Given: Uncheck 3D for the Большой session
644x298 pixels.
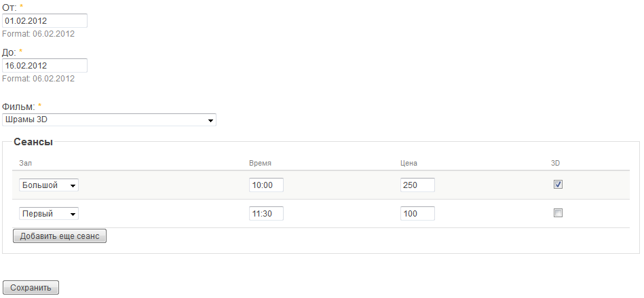Looking at the screenshot, I should coord(558,184).
